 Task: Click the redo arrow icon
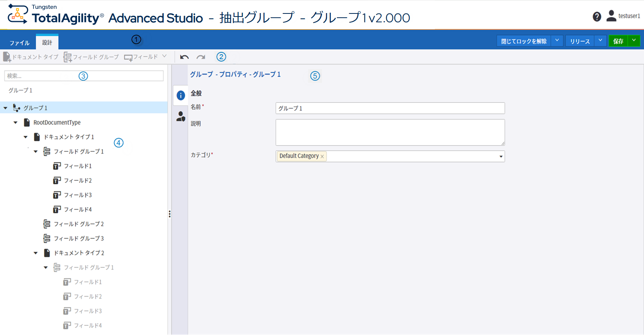coord(201,57)
